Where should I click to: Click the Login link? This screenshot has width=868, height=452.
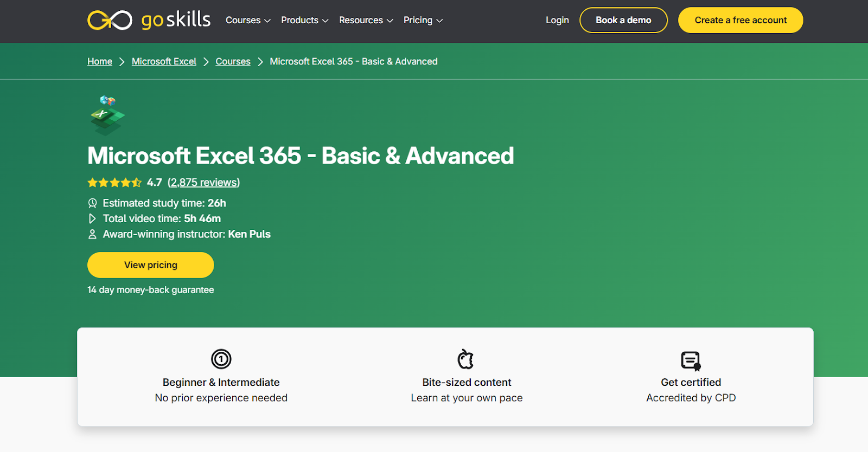pyautogui.click(x=557, y=20)
